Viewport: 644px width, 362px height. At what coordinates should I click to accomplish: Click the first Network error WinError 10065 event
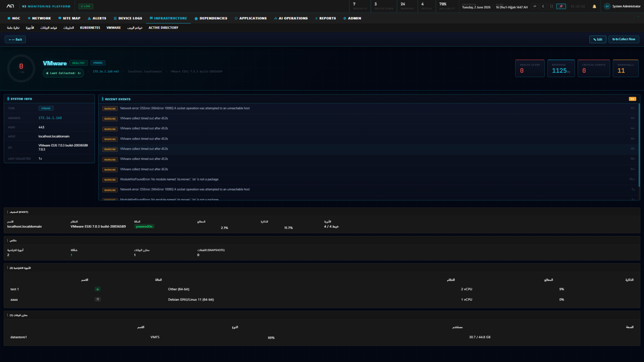click(x=369, y=108)
